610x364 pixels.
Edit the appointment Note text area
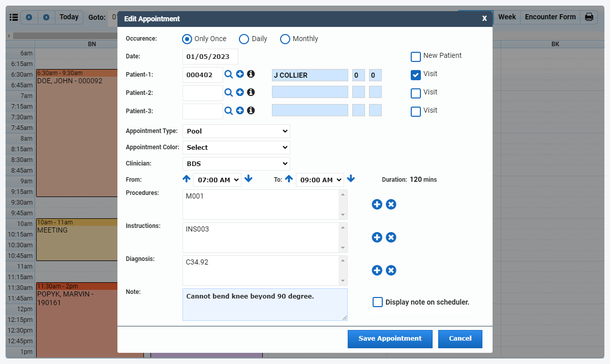tap(264, 304)
